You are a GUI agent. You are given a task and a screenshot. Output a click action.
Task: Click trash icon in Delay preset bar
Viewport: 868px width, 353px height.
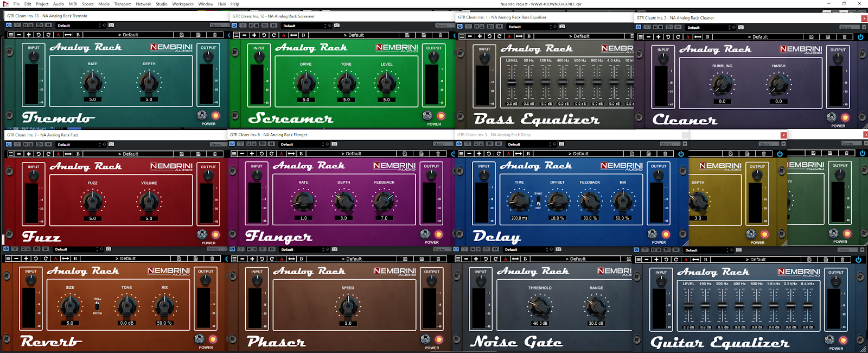[x=665, y=154]
